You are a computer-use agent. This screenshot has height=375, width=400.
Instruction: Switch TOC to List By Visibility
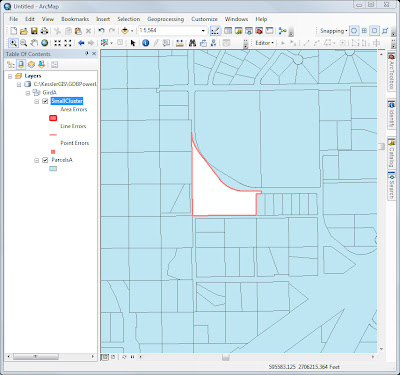(x=31, y=64)
